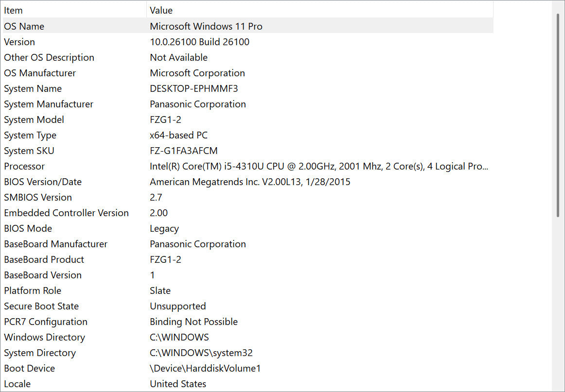The height and width of the screenshot is (392, 565).
Task: Click the Locale row
Action: pos(18,384)
